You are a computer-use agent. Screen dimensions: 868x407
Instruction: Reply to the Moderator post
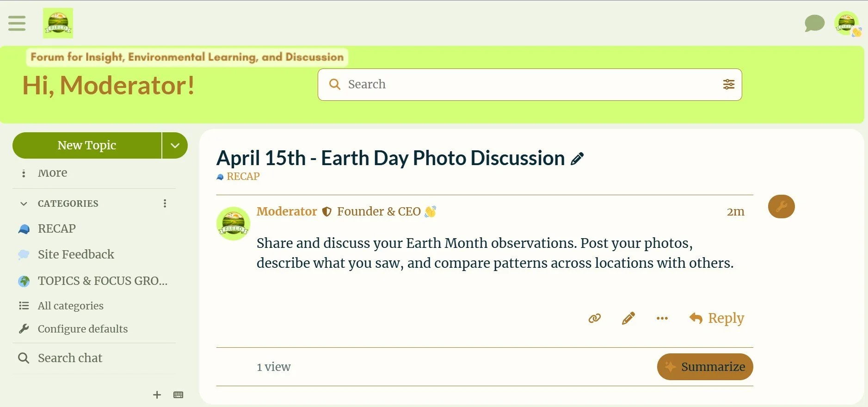tap(717, 318)
